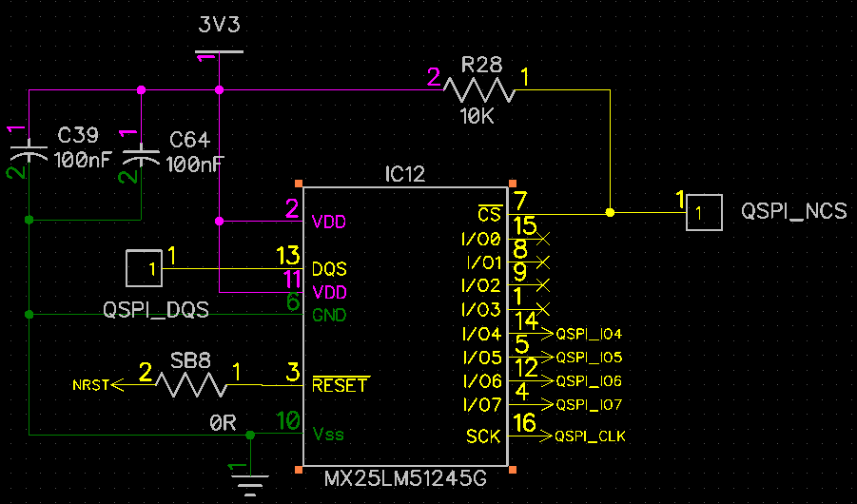Click the CS pin name on IC12
The height and width of the screenshot is (504, 857).
click(x=489, y=214)
